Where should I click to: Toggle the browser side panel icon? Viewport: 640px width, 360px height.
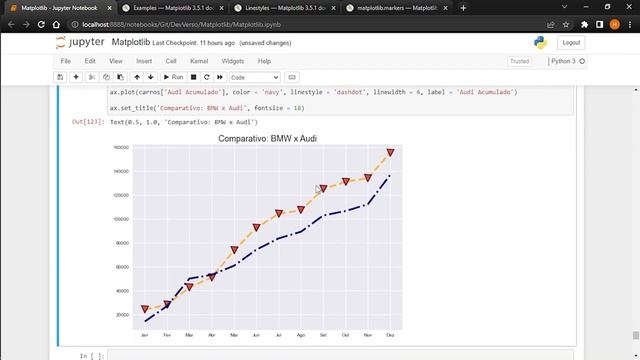599,24
